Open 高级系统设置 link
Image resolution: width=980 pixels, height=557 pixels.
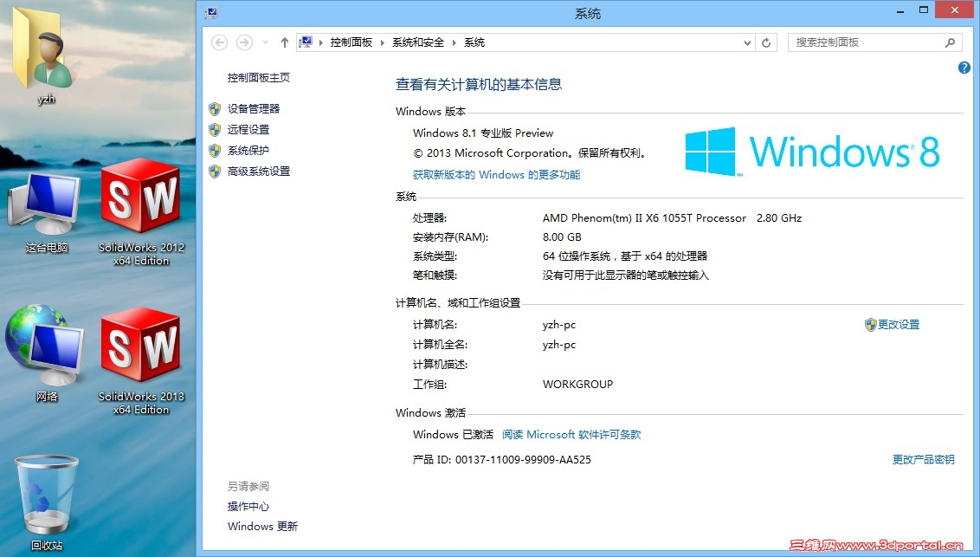point(259,171)
